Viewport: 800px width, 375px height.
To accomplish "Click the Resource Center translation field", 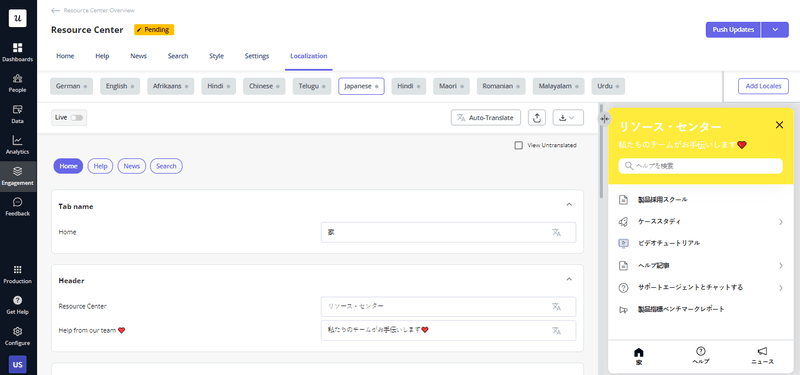I will (x=448, y=306).
